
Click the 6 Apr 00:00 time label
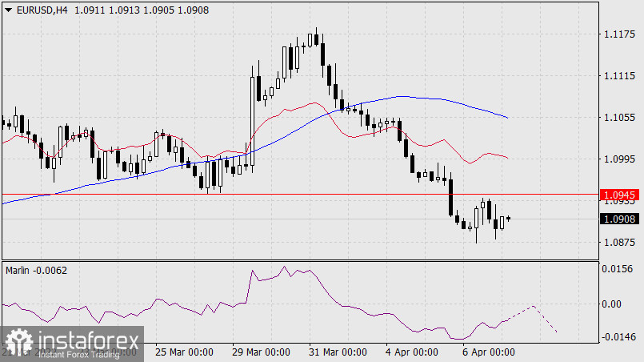point(489,352)
